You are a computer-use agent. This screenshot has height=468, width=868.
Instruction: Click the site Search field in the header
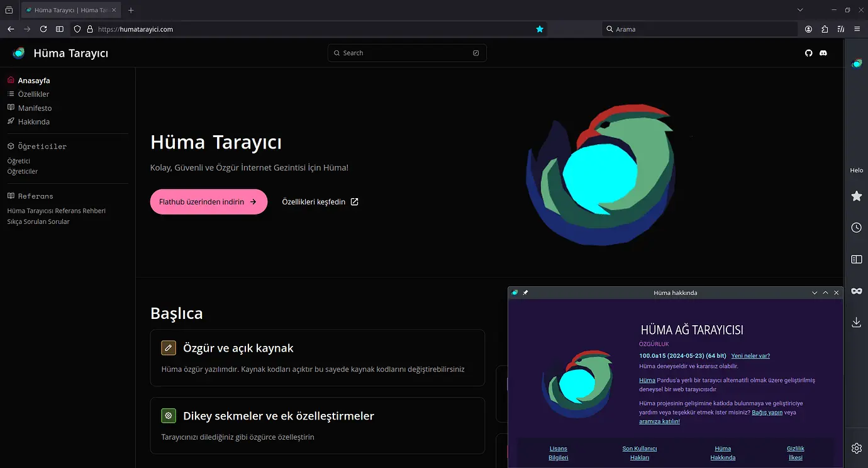407,53
